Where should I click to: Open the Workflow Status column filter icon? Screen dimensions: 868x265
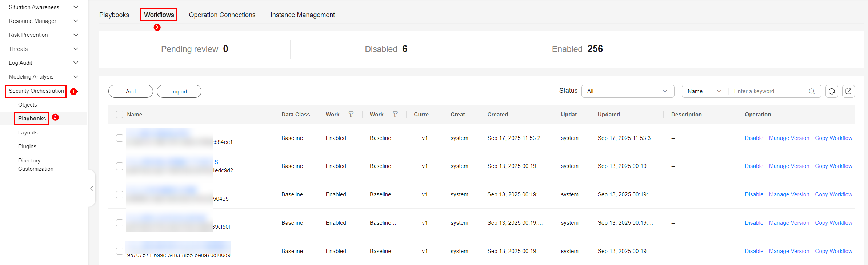[x=351, y=115]
